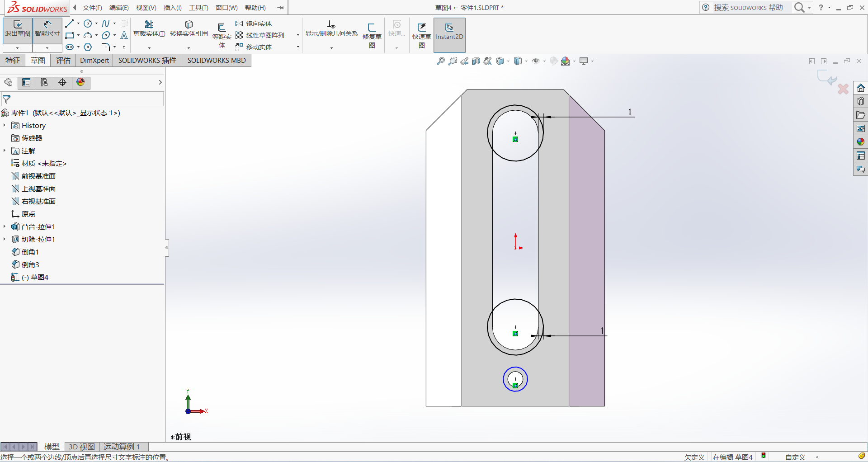This screenshot has width=868, height=462.
Task: Open the 工具(T) menu
Action: (198, 8)
